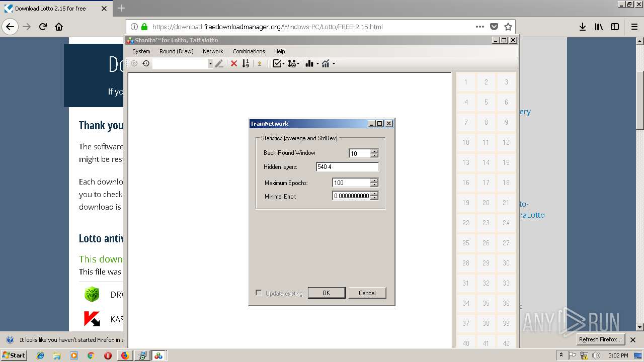Viewport: 644px width, 362px height.
Task: Click the network nodes toolbar icon
Action: [292, 63]
